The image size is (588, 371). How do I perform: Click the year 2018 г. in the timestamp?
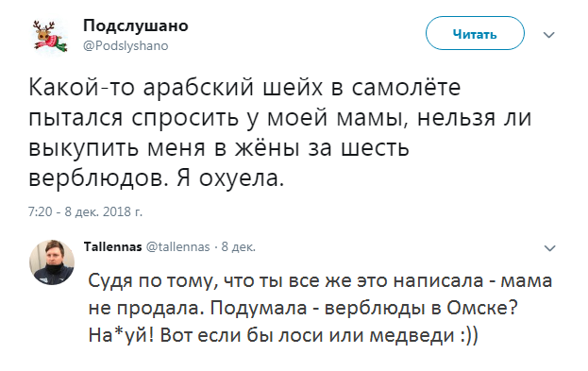[x=123, y=211]
